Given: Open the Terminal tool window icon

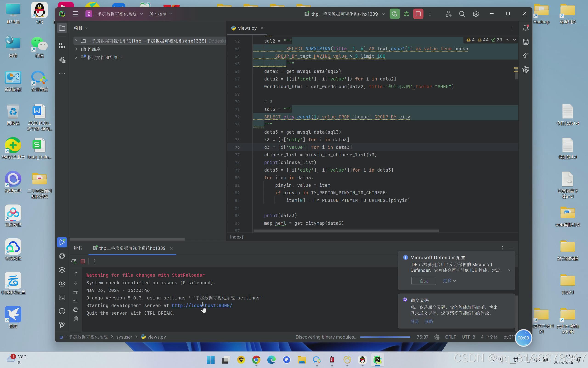Looking at the screenshot, I should pos(62,297).
